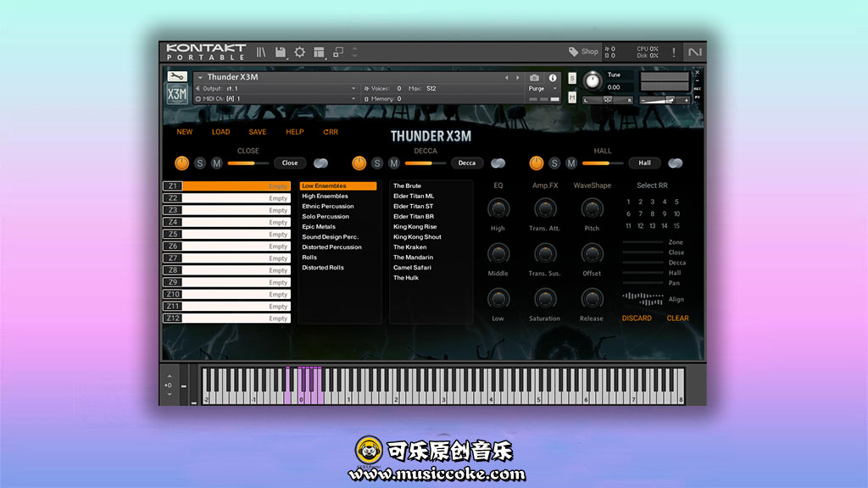Click the Max voices 512 value
This screenshot has height=488, width=868.
[431, 88]
